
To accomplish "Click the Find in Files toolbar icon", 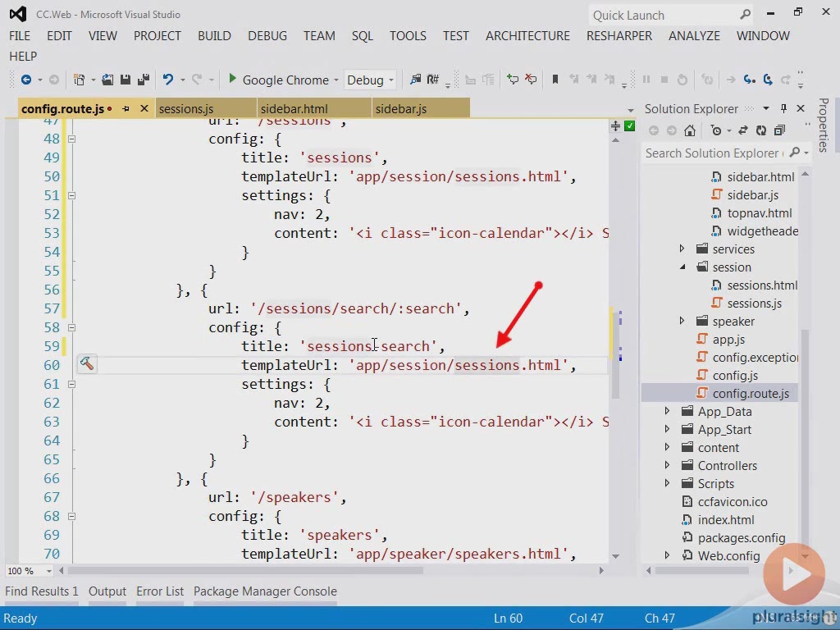I will pos(415,80).
